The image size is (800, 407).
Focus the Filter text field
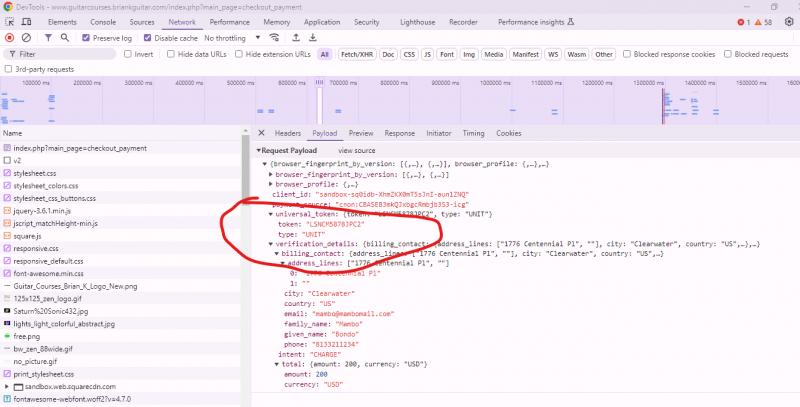pyautogui.click(x=60, y=54)
